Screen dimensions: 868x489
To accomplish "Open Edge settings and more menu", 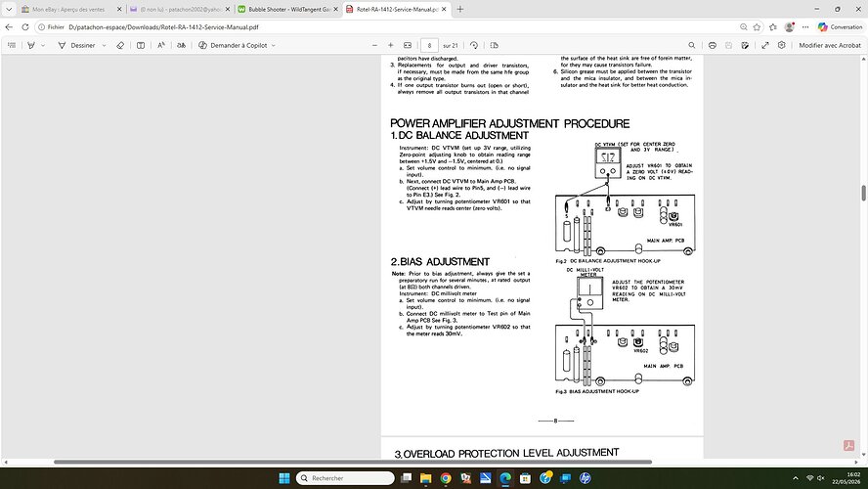I will point(805,26).
